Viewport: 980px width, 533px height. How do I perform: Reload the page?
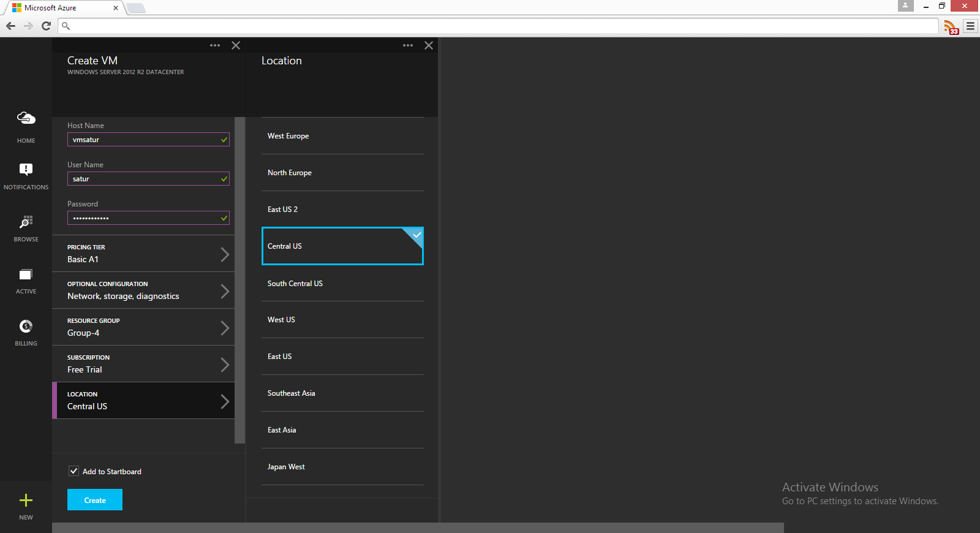46,26
